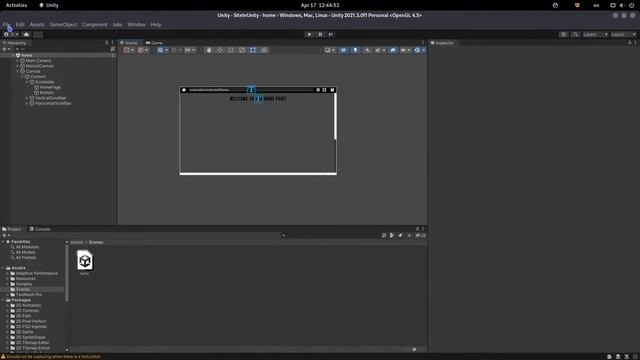The image size is (640, 360).
Task: Click the Step frame button
Action: (331, 34)
